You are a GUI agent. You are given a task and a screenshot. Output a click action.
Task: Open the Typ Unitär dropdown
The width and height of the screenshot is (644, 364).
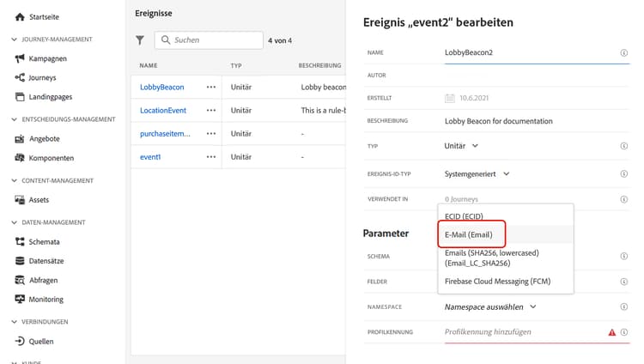coord(461,146)
